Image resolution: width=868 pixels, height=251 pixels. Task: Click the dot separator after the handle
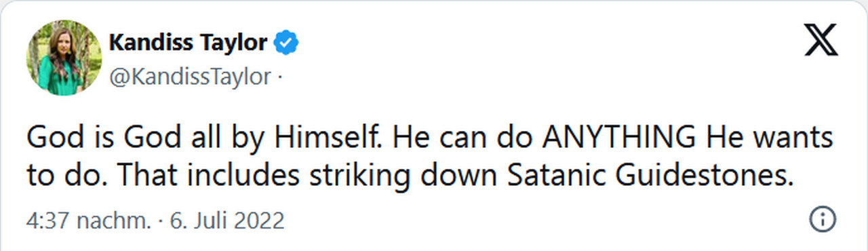(278, 78)
